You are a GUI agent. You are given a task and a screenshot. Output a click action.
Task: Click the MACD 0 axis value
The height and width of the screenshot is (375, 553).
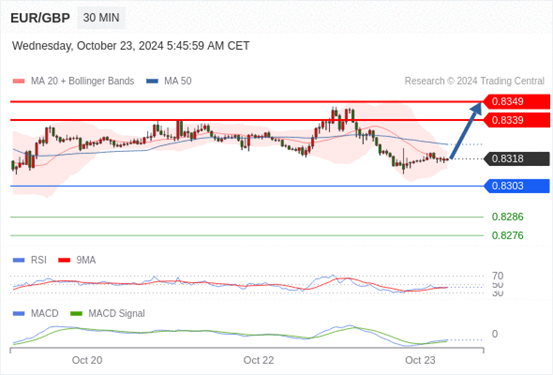tap(495, 334)
